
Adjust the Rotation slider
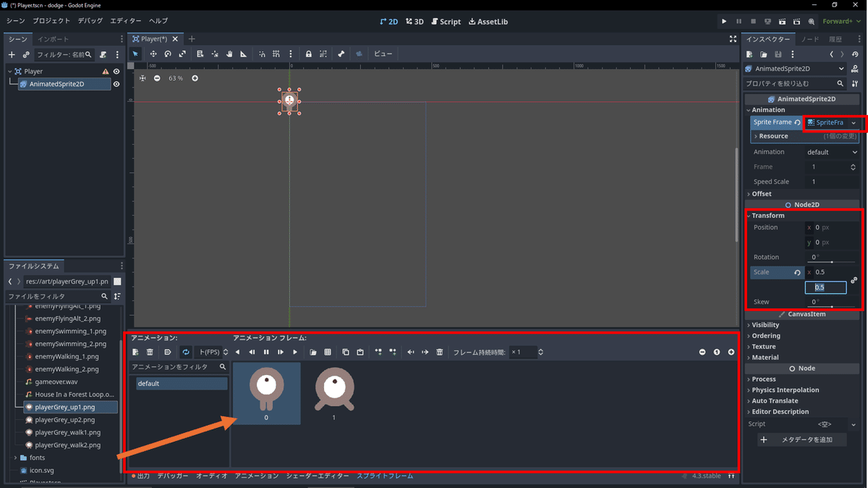pyautogui.click(x=832, y=261)
